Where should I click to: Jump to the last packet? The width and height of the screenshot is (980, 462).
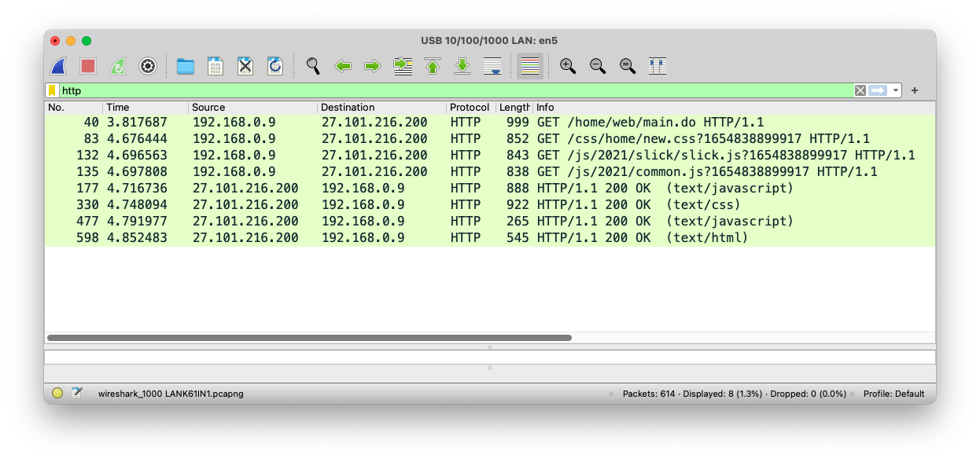pyautogui.click(x=462, y=66)
